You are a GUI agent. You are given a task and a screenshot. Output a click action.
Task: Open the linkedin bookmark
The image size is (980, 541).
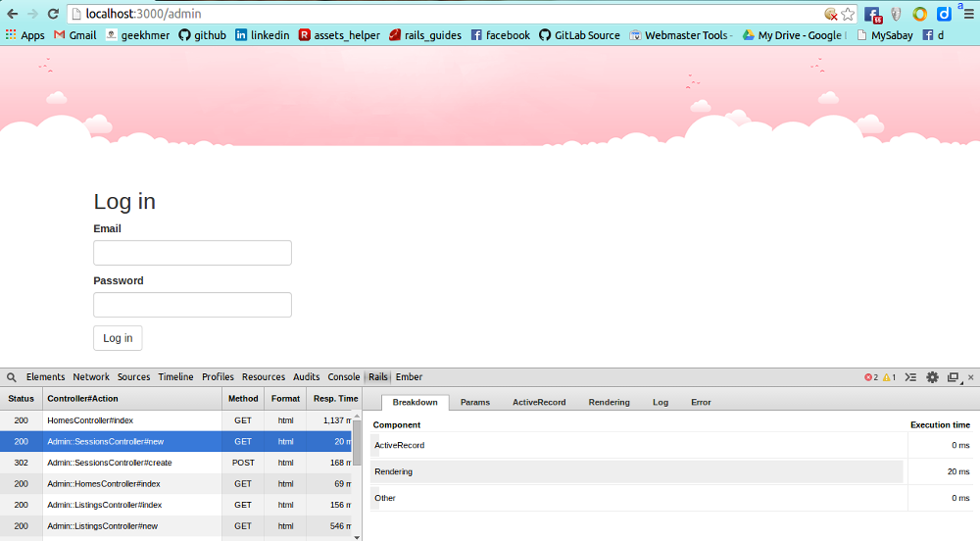click(263, 35)
